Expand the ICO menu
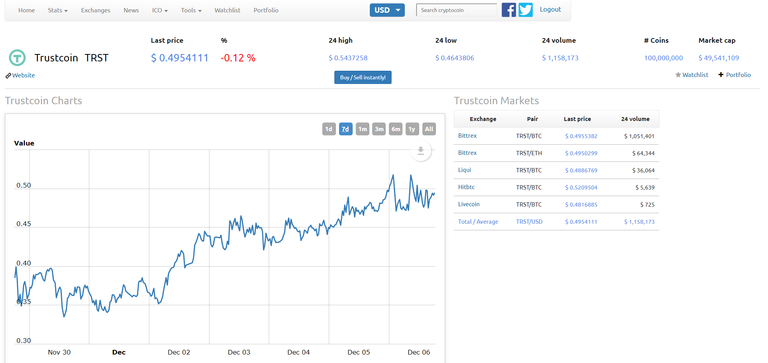The width and height of the screenshot is (768, 363). pos(160,10)
